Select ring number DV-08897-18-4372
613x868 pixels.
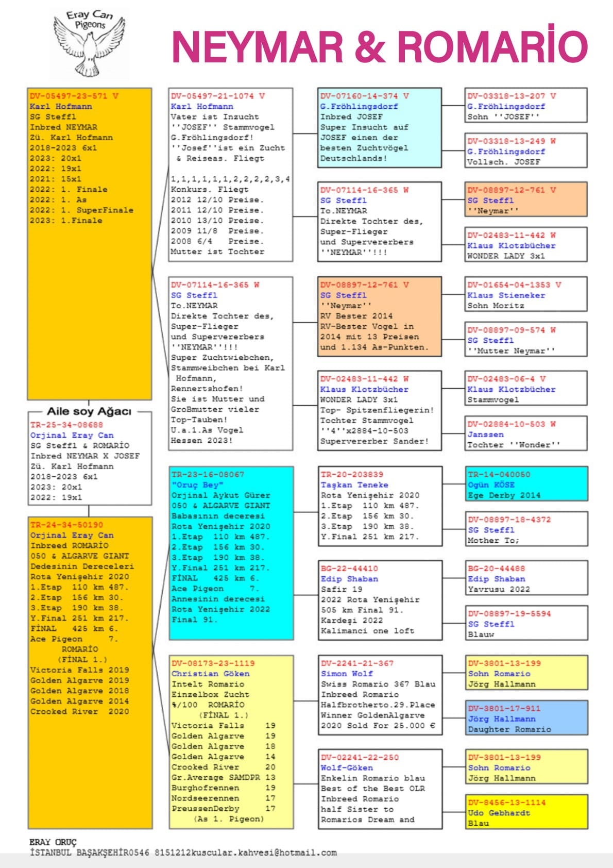pos(509,520)
